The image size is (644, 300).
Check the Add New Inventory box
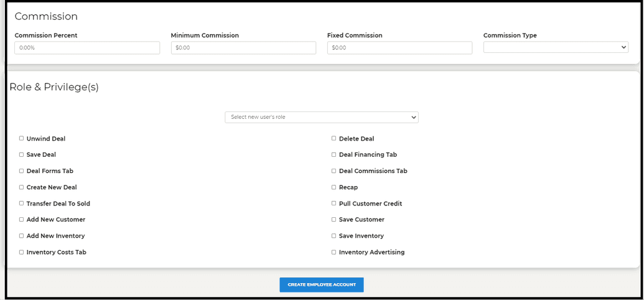coord(21,236)
